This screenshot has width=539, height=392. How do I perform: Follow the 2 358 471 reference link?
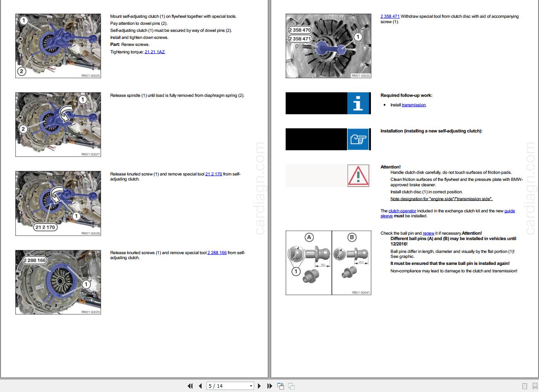pyautogui.click(x=390, y=16)
